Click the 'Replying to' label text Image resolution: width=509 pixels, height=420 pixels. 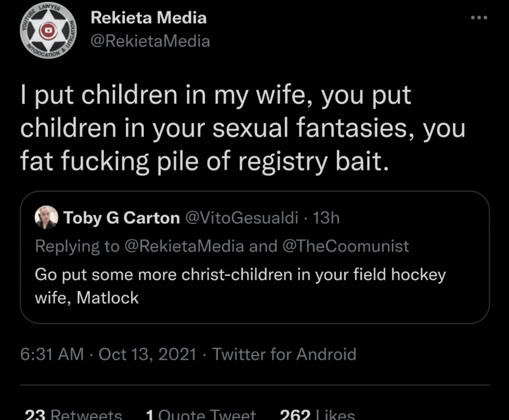point(77,246)
